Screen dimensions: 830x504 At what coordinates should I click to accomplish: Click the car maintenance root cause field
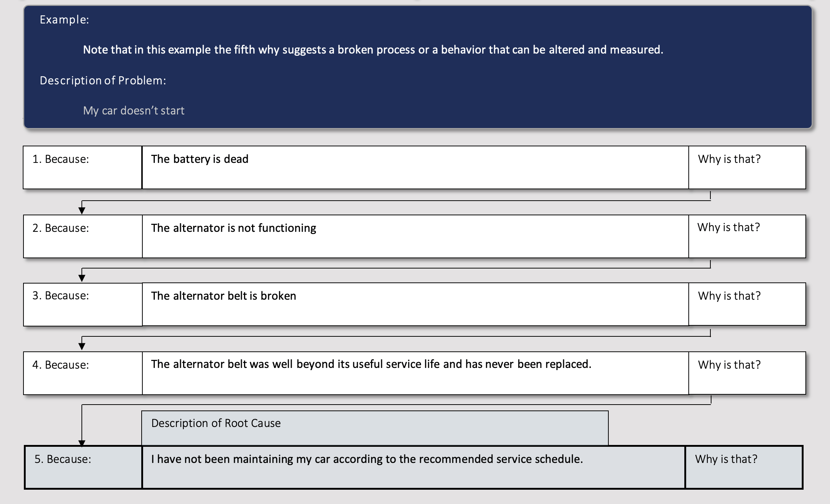413,467
